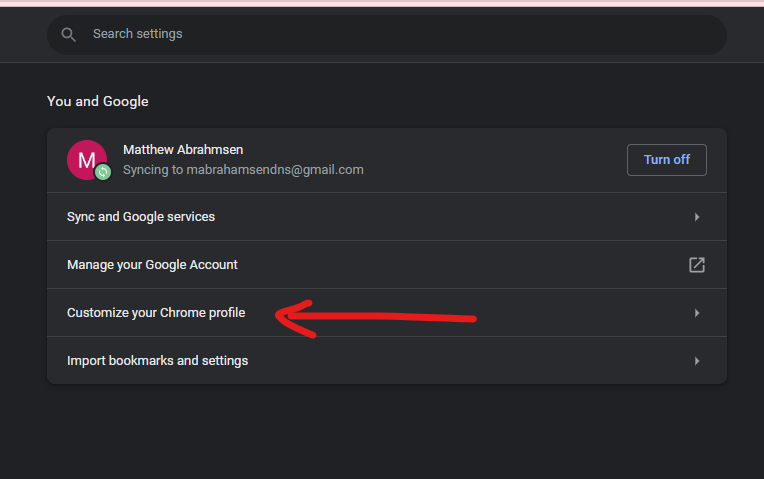This screenshot has width=764, height=479.
Task: Click chevron beside Customize your Chrome profile
Action: tap(697, 313)
